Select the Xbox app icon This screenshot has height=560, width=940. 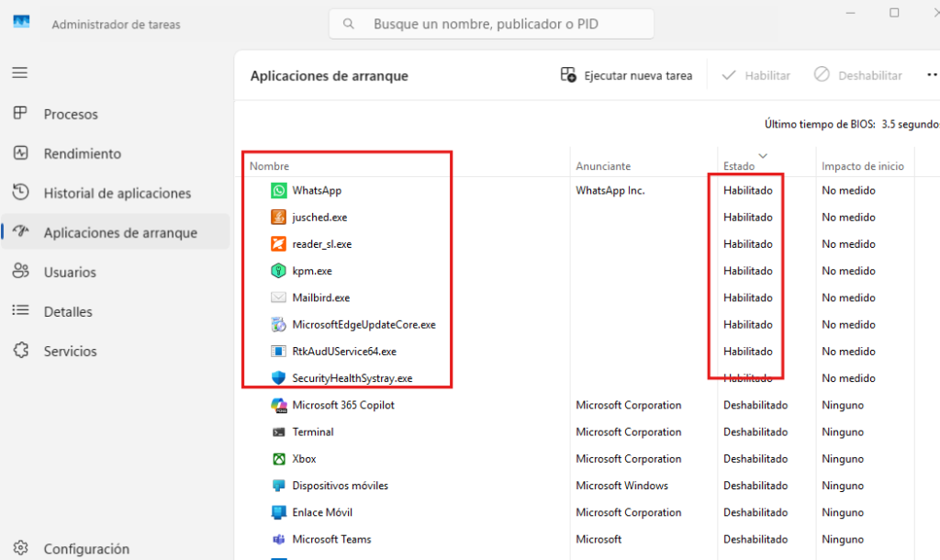[278, 458]
